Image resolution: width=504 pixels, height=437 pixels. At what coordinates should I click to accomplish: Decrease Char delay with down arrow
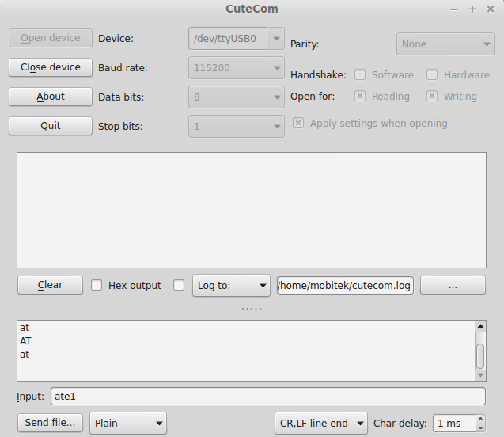(480, 427)
